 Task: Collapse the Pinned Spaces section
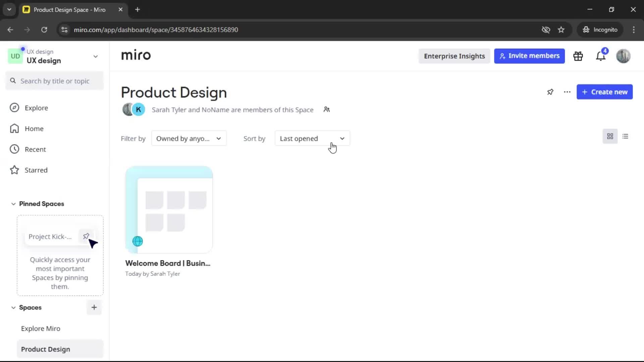pos(13,204)
